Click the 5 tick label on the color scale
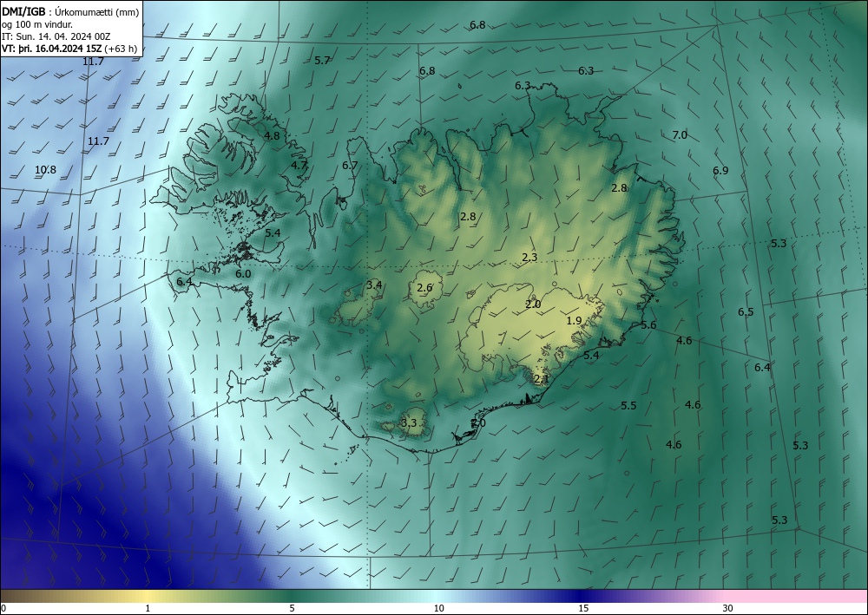Screen dimensions: 868x615 tap(292, 608)
